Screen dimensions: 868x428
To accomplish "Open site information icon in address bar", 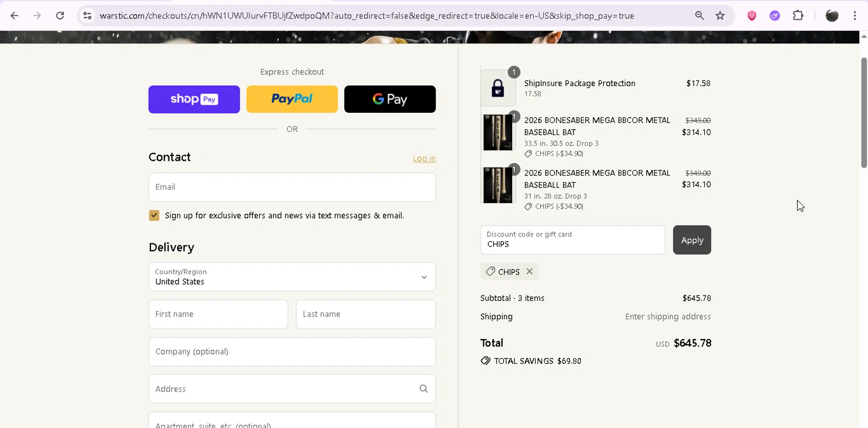I will tap(87, 16).
